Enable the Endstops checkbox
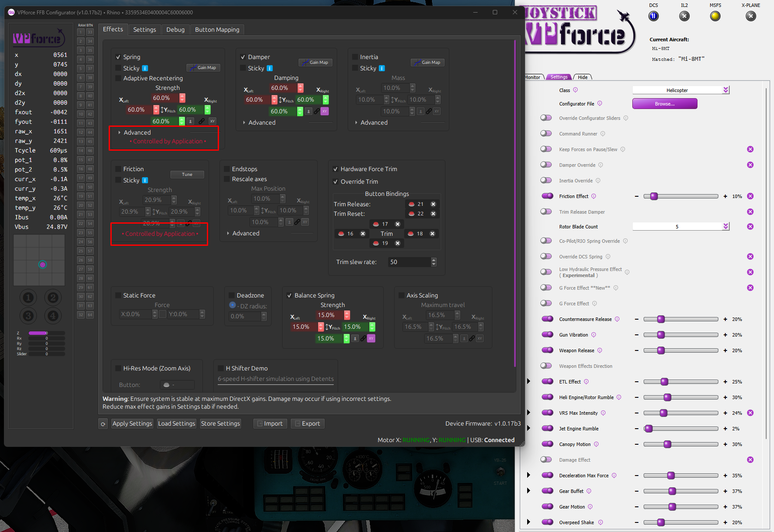774x532 pixels. tap(227, 169)
